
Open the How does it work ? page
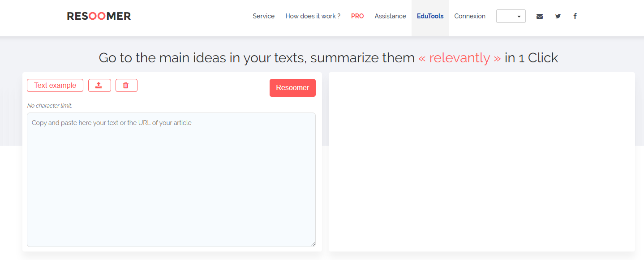point(313,16)
